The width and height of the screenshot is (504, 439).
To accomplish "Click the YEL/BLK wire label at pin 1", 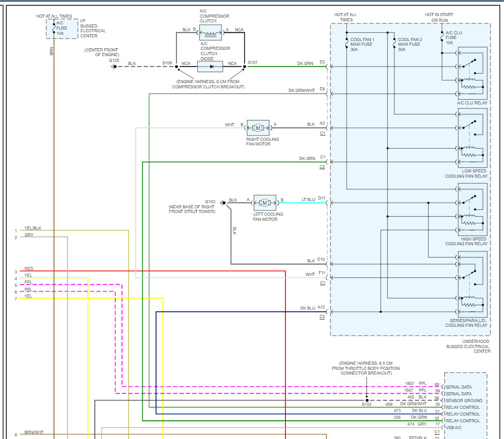I will [x=33, y=228].
